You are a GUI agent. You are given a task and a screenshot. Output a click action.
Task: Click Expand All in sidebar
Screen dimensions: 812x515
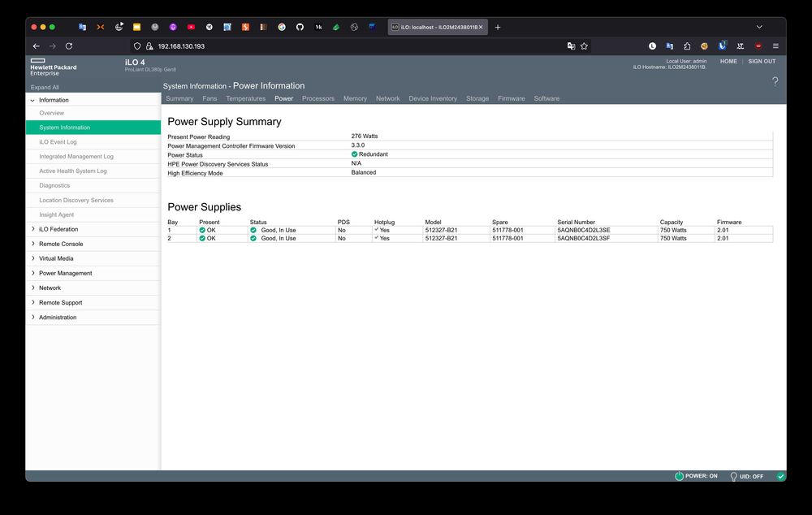tap(45, 87)
